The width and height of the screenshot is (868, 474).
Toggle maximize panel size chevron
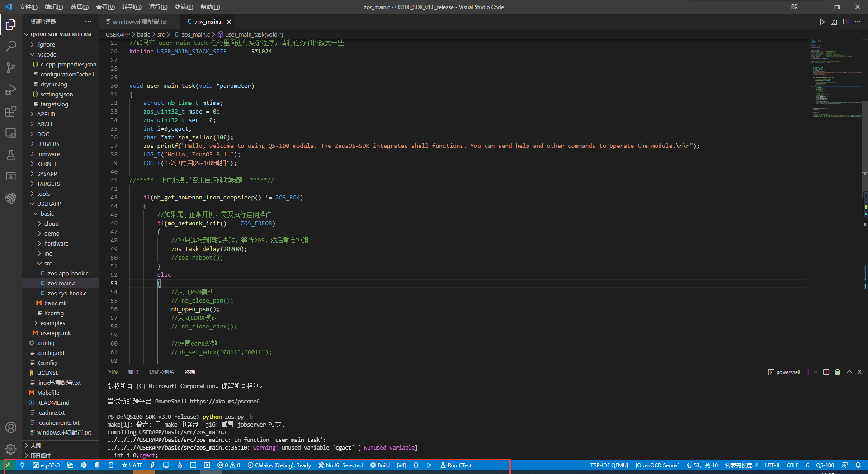point(849,372)
